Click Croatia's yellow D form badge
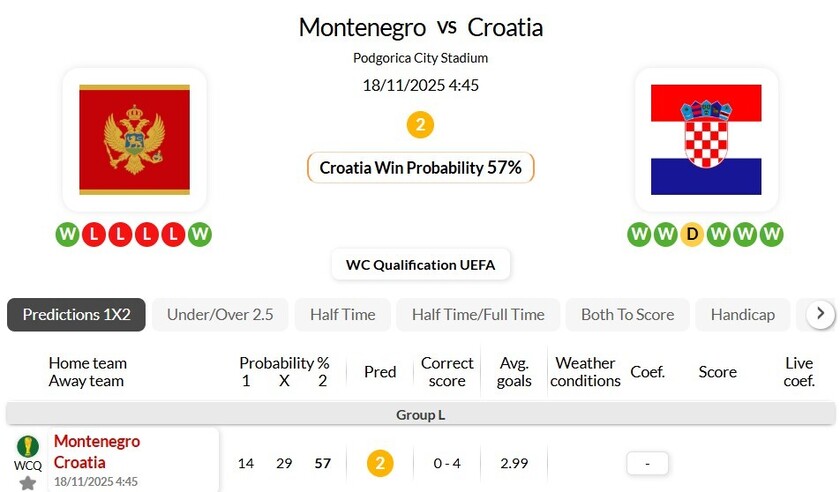Image resolution: width=840 pixels, height=492 pixels. click(692, 234)
